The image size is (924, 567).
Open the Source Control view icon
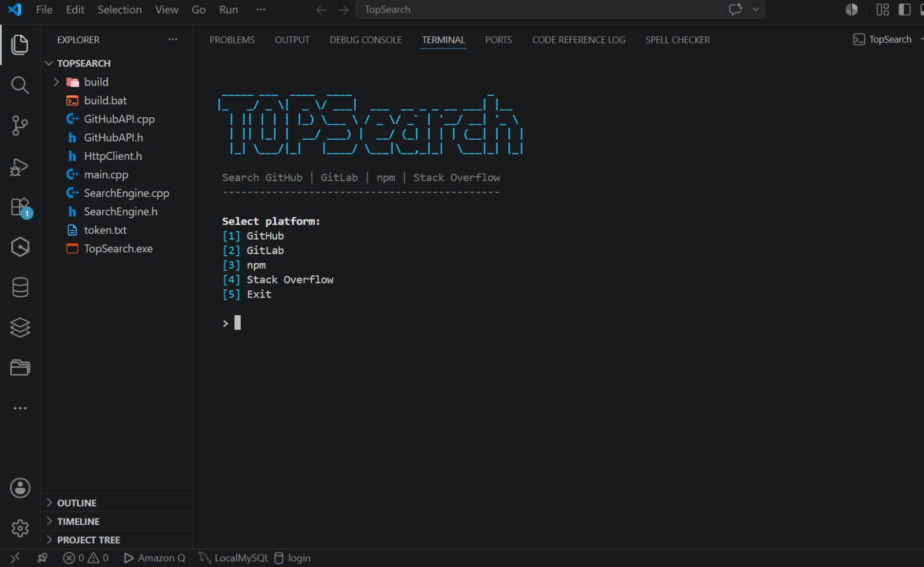coord(20,126)
